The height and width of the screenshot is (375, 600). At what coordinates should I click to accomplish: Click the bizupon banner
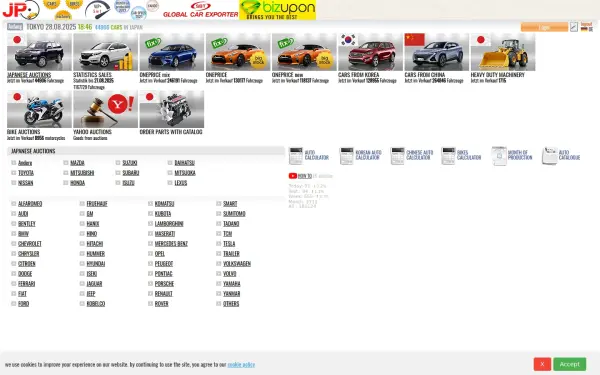[277, 10]
